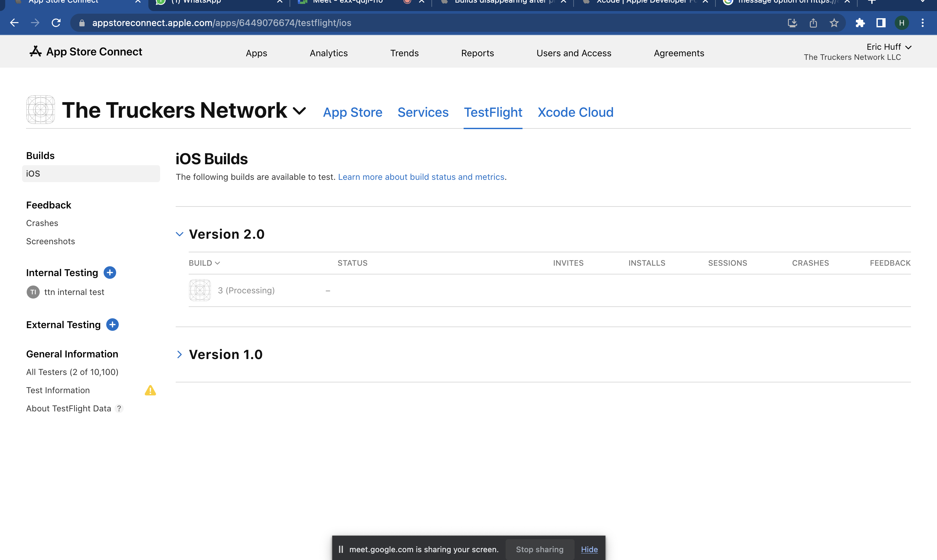The height and width of the screenshot is (560, 937).
Task: Expand the Version 1.0 section
Action: (x=180, y=355)
